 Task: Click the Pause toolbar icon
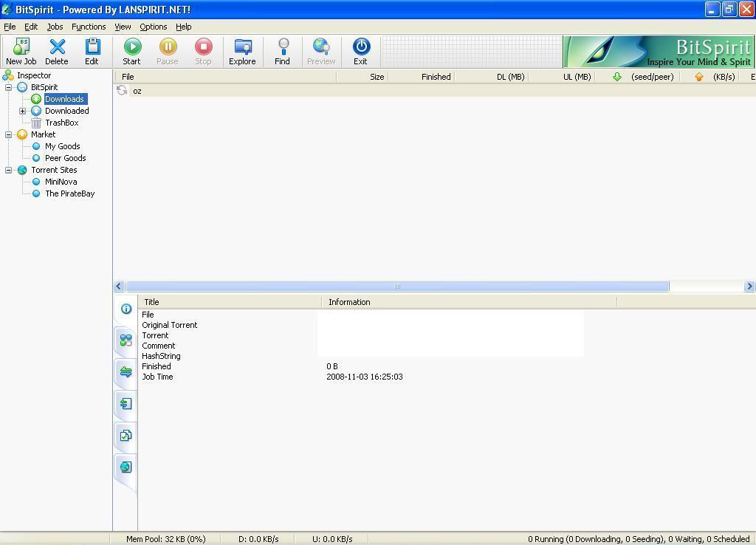click(168, 47)
